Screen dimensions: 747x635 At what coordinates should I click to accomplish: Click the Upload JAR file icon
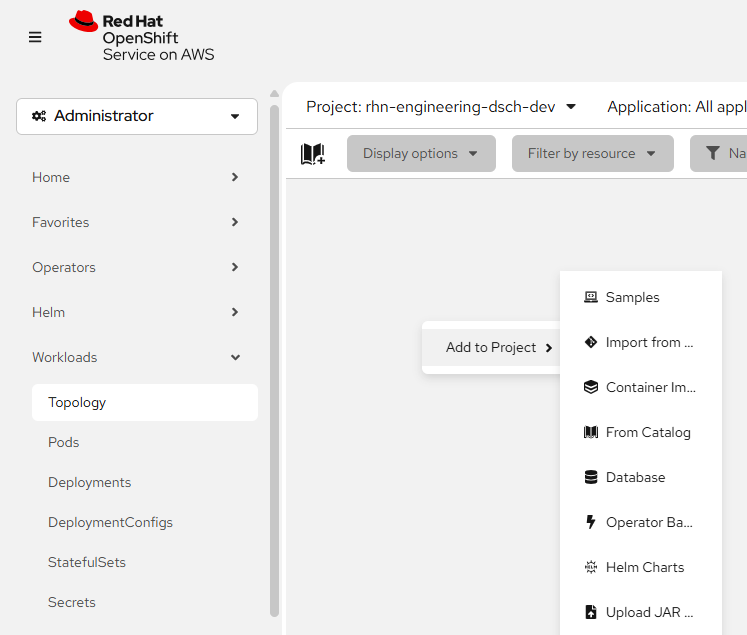pos(591,612)
